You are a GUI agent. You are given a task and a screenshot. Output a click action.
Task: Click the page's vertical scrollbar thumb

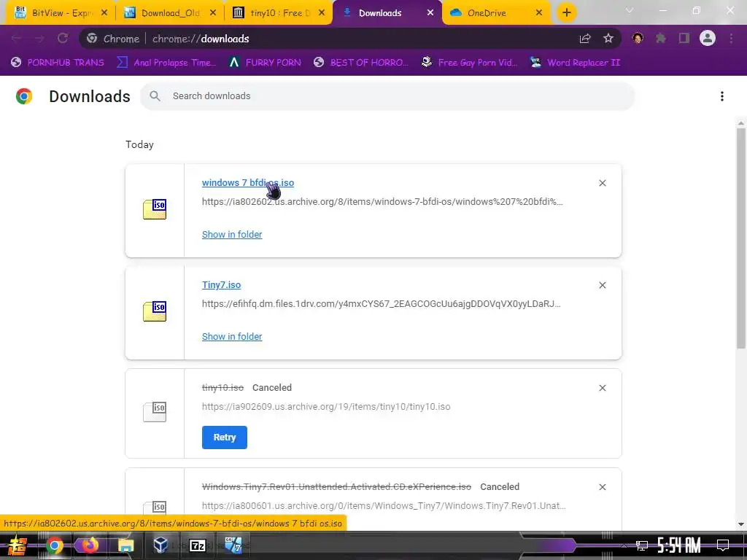pyautogui.click(x=741, y=238)
